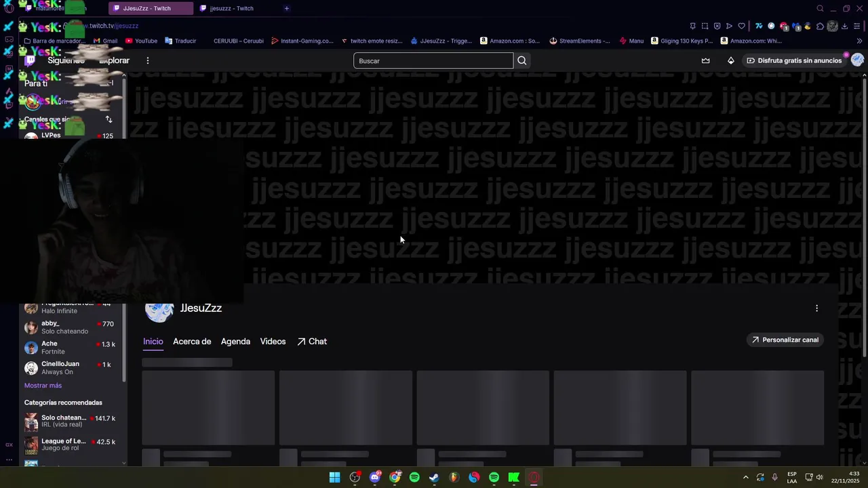This screenshot has width=868, height=488.
Task: Open a new browser tab with plus
Action: (286, 8)
